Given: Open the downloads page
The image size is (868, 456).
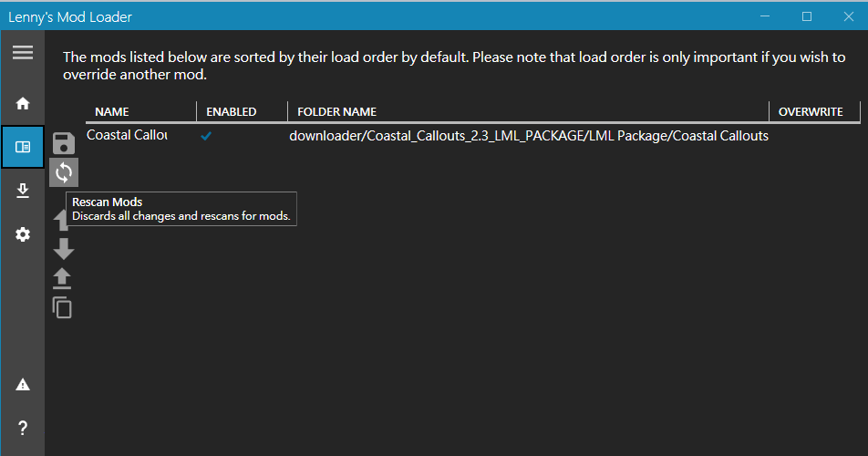Looking at the screenshot, I should tap(23, 191).
